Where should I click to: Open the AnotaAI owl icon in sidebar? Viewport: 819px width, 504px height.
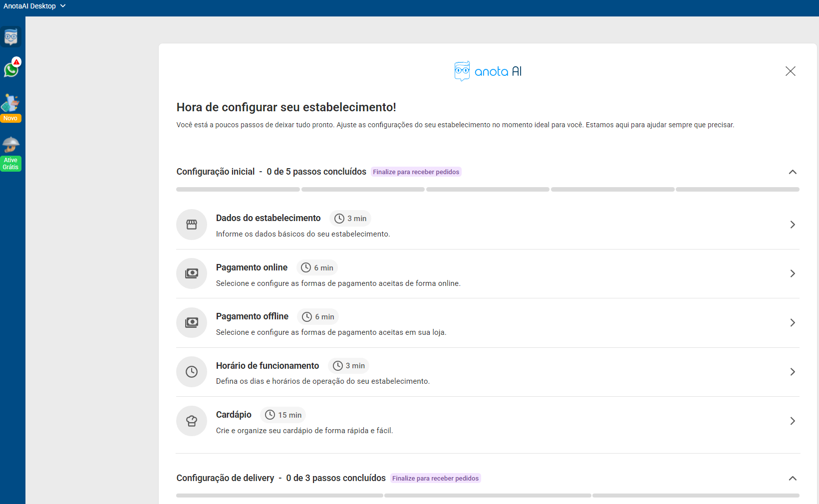click(x=11, y=37)
